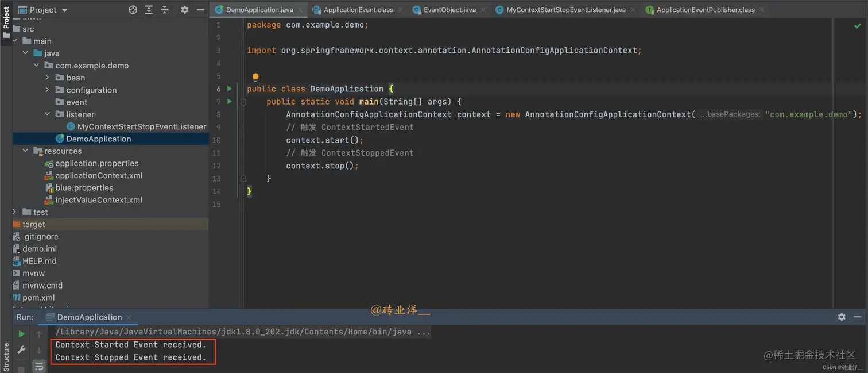The height and width of the screenshot is (373, 868).
Task: Click Collapse All icon in Project panel
Action: click(x=165, y=10)
